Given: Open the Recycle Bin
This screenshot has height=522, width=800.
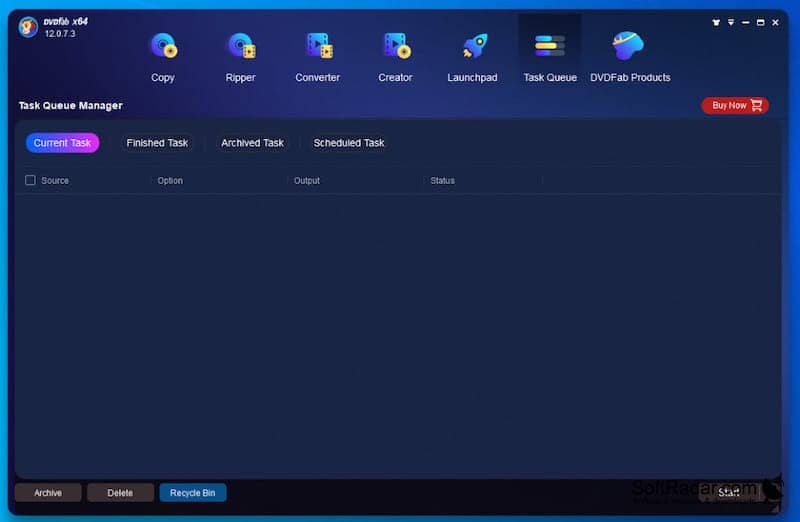Looking at the screenshot, I should click(x=193, y=493).
